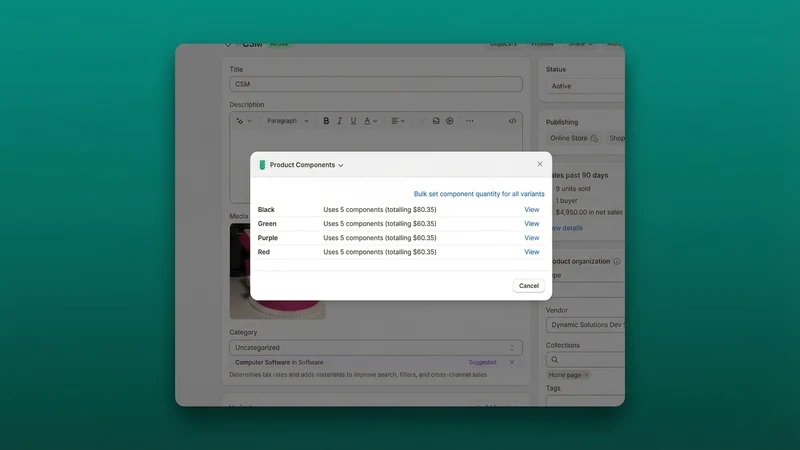Click the insert image icon
Viewport: 800px width, 450px height.
point(436,121)
